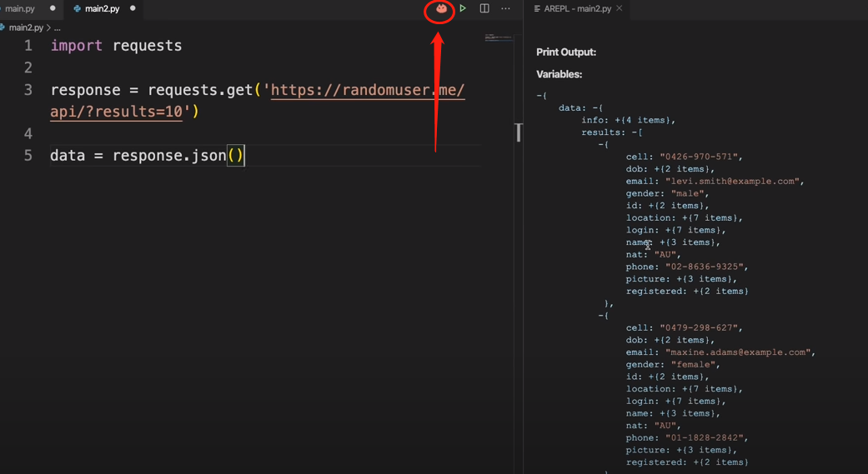
Task: Click the unsaved dot on main.py tab
Action: point(53,8)
